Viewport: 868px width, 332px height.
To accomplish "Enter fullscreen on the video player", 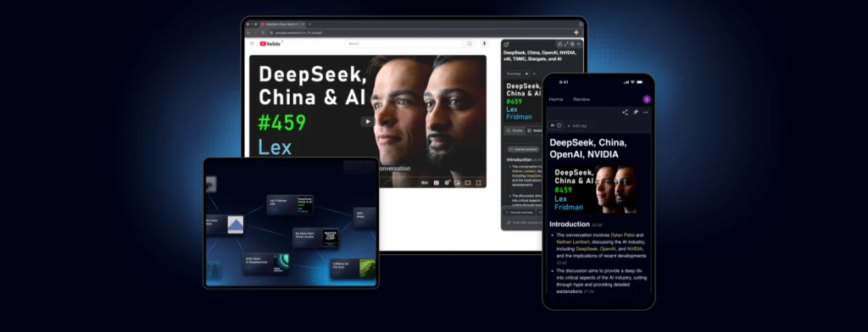I will click(x=478, y=183).
